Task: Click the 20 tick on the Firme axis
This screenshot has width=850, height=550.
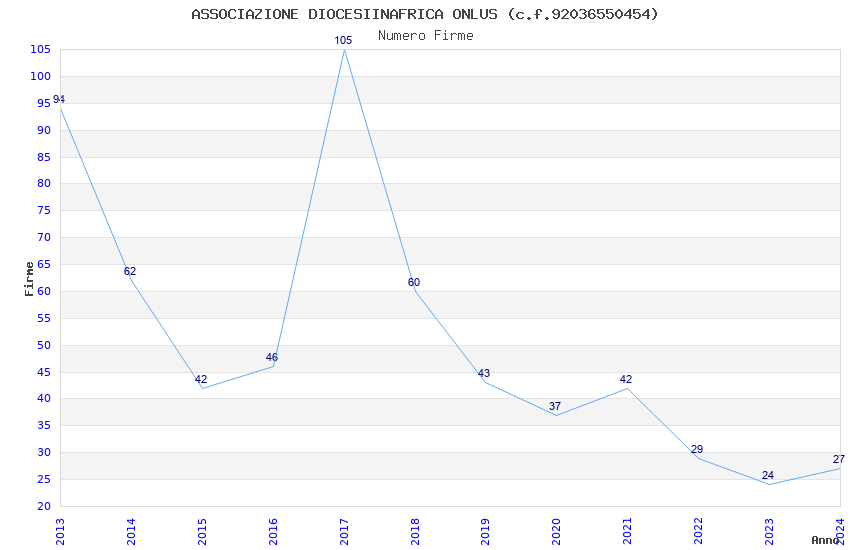Action: click(x=44, y=506)
